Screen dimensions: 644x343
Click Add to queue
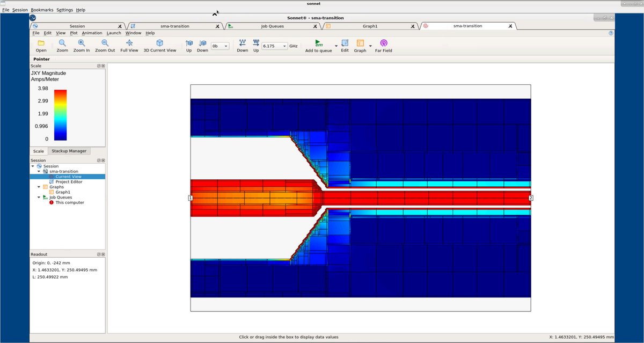point(319,46)
